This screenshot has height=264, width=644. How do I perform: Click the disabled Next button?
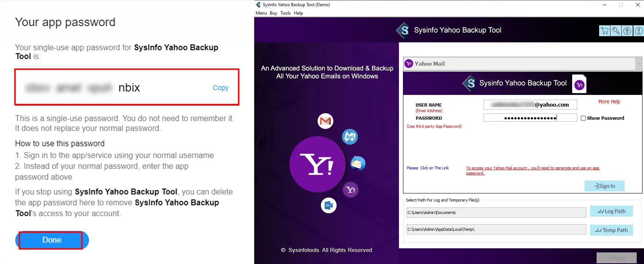616,258
